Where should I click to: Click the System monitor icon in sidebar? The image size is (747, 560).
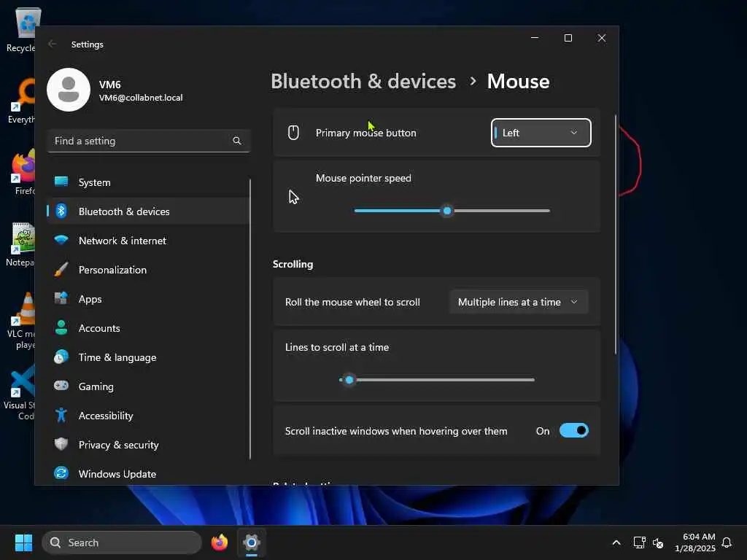coord(61,182)
